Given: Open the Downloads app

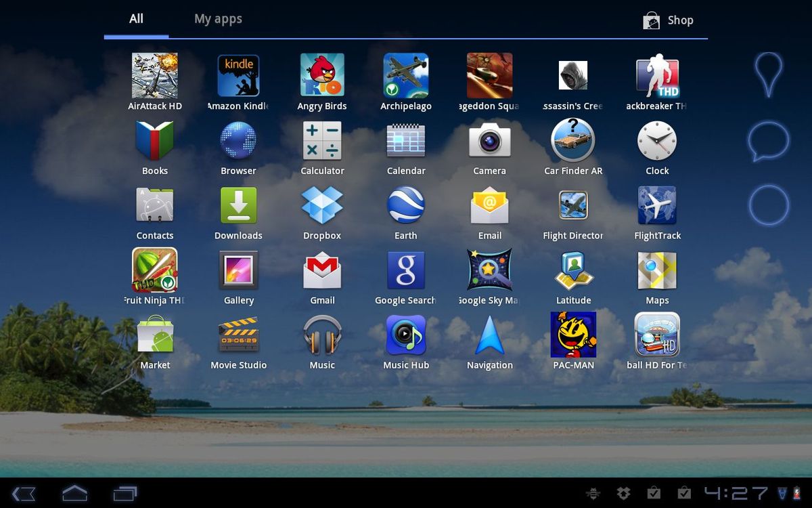Looking at the screenshot, I should tap(238, 205).
